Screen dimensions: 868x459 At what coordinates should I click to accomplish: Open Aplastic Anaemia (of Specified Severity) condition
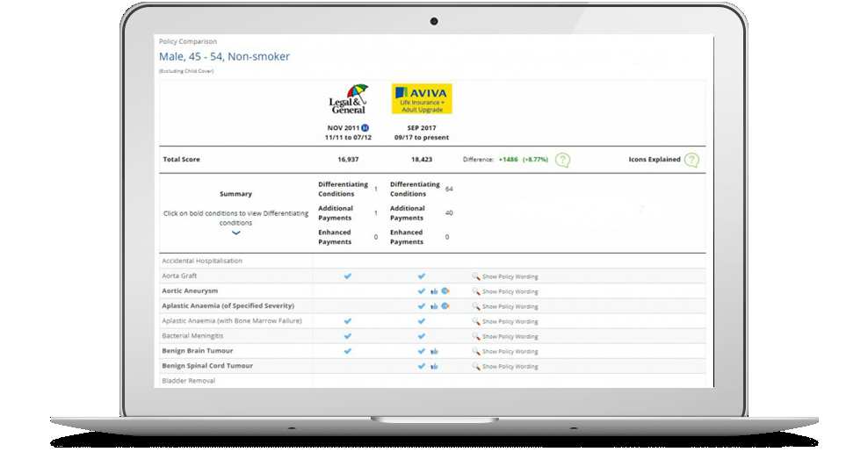(228, 305)
